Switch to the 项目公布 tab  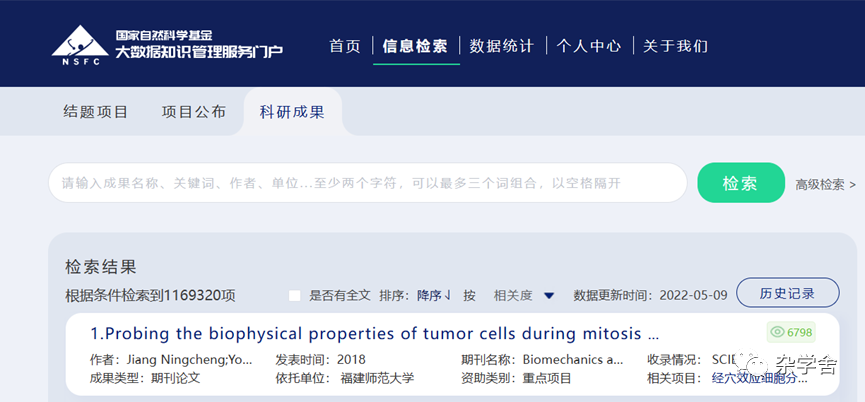[194, 112]
